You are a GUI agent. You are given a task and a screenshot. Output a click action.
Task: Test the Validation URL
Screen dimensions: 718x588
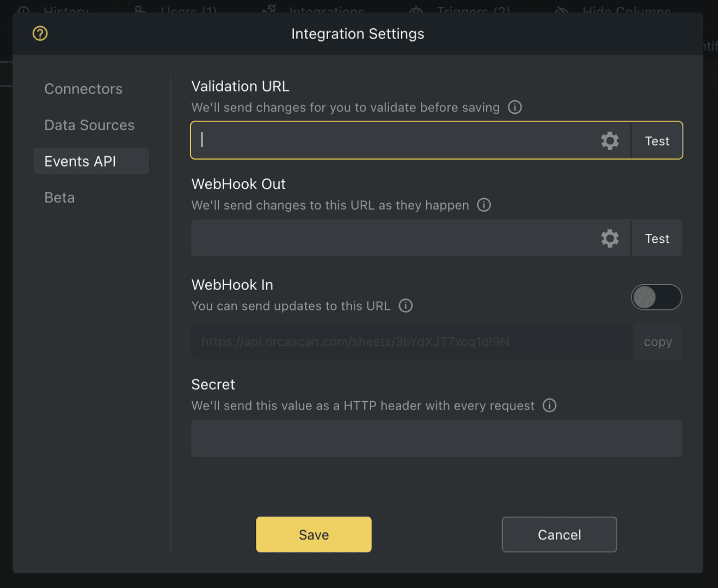click(656, 140)
